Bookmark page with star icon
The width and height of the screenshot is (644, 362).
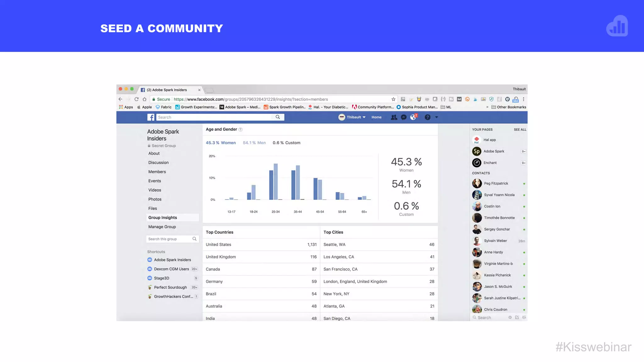393,99
